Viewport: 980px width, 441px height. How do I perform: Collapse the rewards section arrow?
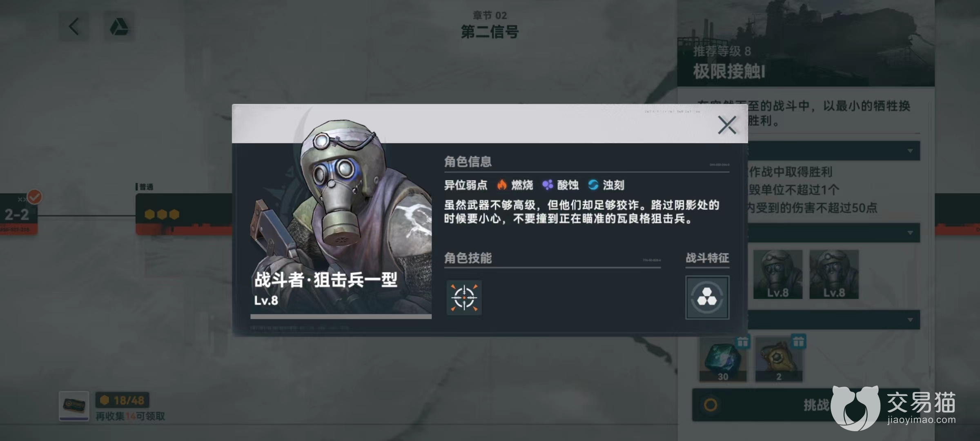click(x=910, y=320)
